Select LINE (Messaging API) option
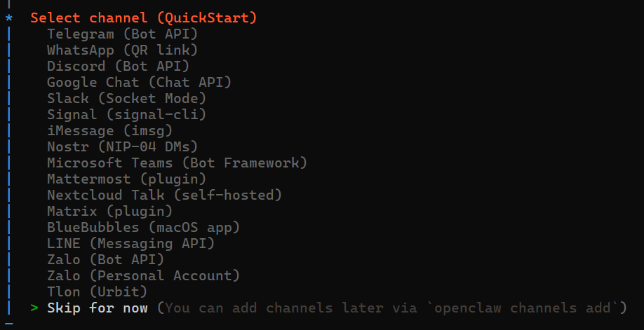This screenshot has width=644, height=330. pyautogui.click(x=130, y=243)
